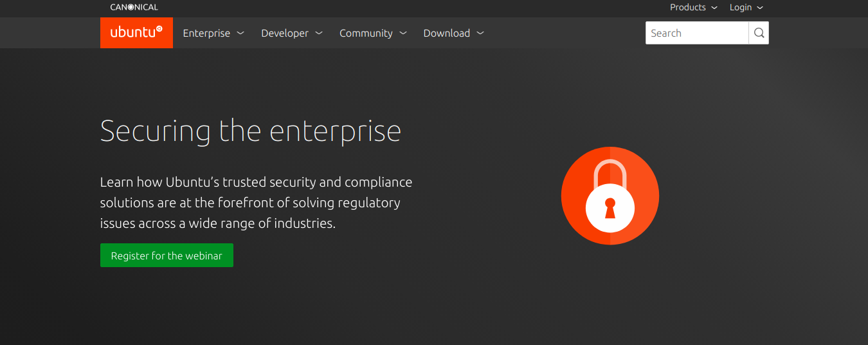Click the orange padlock illustration
The height and width of the screenshot is (345, 868).
click(x=610, y=196)
